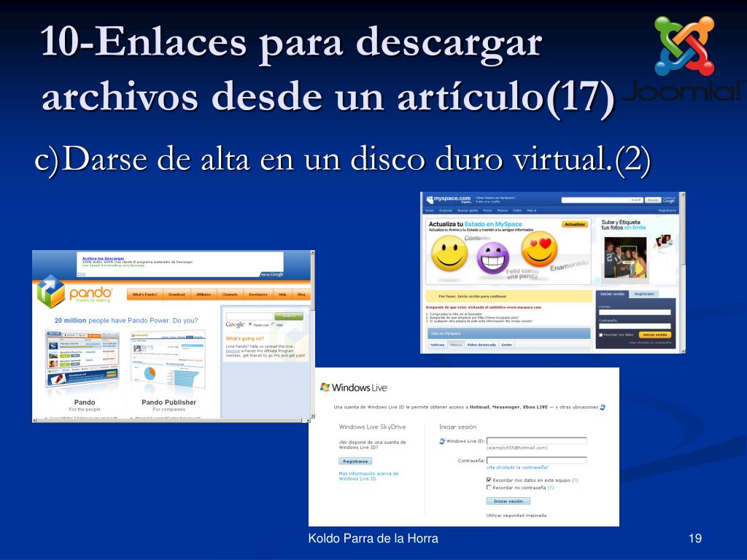Screen dimensions: 747x560
Task: Click 'Registrarse' link in MySpace top bar
Action: pyautogui.click(x=667, y=210)
